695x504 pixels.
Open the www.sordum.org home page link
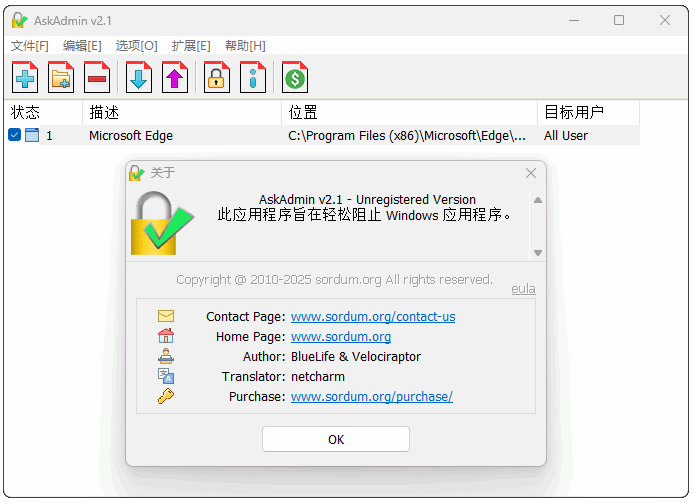(x=341, y=336)
